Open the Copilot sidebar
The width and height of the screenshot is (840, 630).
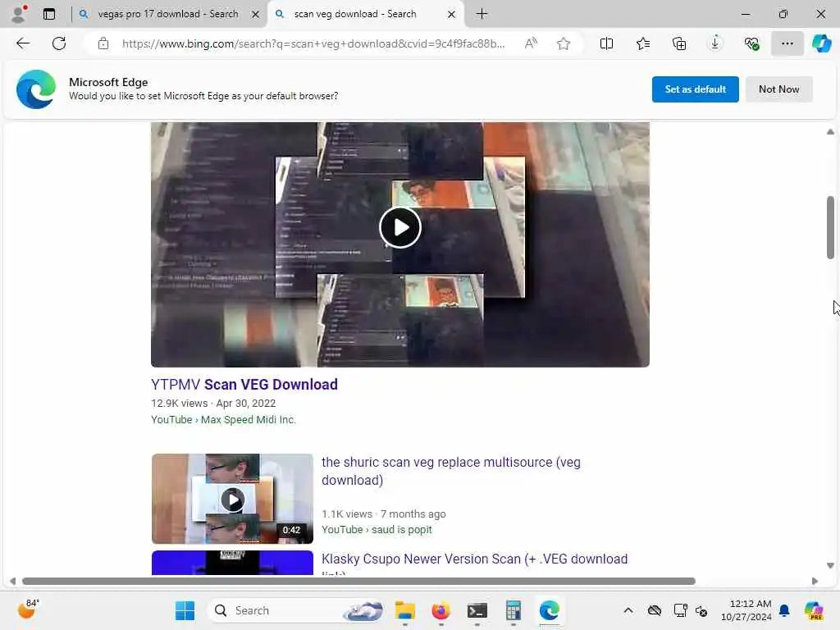(821, 43)
